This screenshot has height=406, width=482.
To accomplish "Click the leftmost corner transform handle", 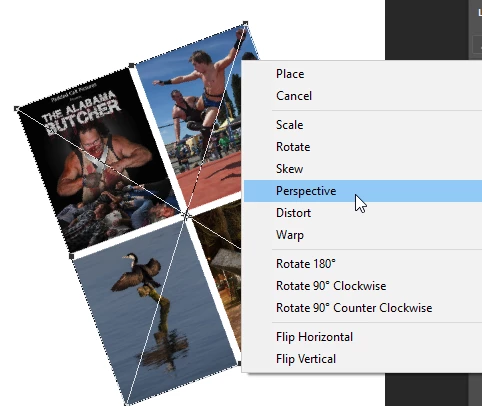I will tap(16, 108).
